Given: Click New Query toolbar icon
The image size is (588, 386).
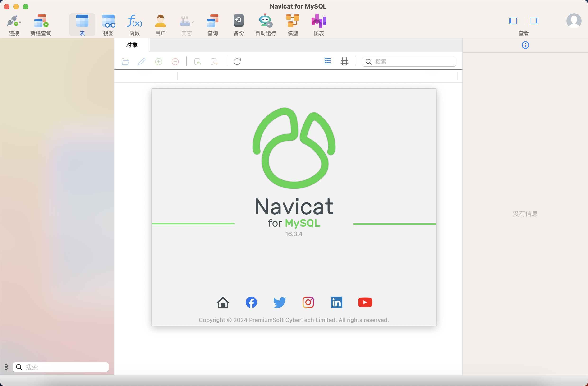Looking at the screenshot, I should (x=41, y=21).
